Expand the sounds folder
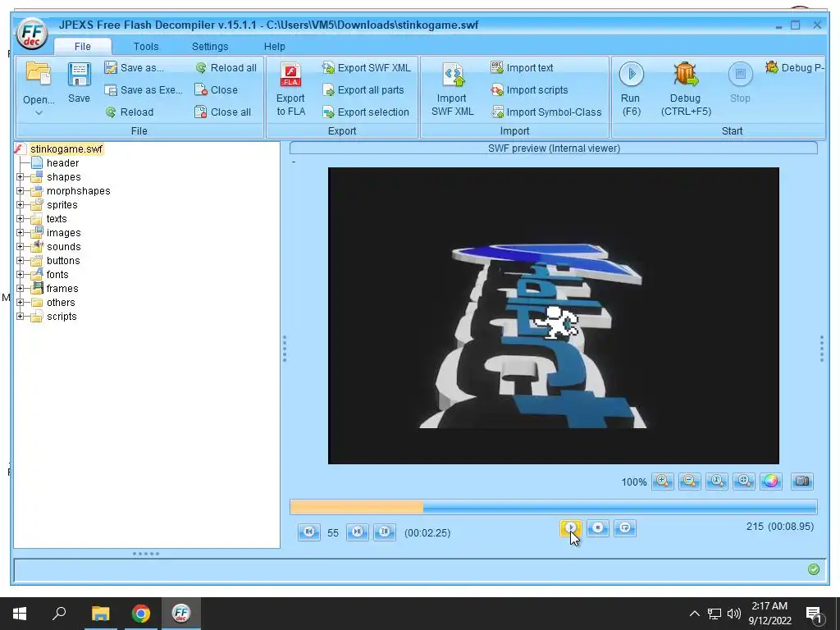 coord(21,246)
